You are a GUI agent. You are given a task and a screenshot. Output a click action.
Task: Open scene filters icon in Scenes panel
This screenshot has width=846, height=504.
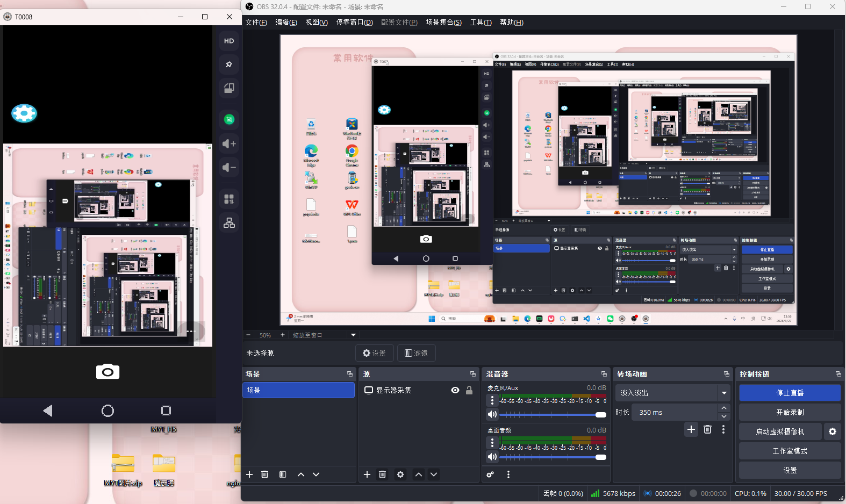click(x=283, y=474)
